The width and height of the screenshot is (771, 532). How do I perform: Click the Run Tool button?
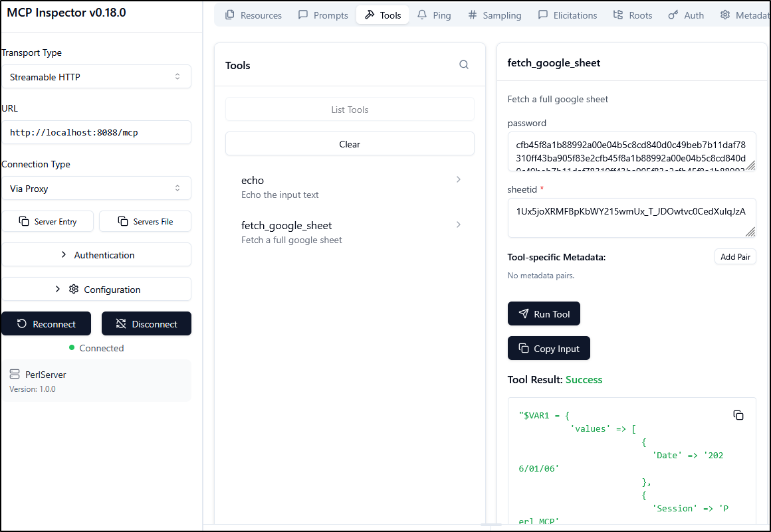(x=544, y=314)
